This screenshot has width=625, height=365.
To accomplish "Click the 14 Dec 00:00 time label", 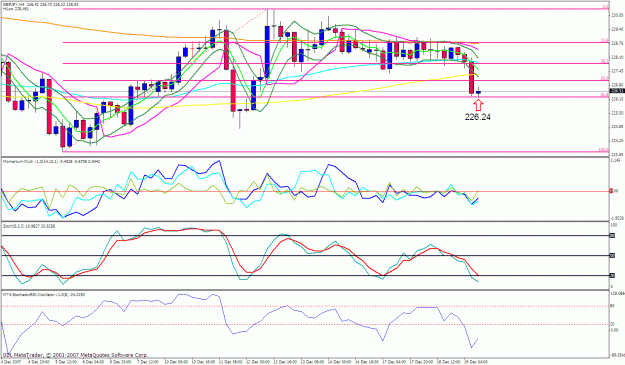I will click(x=340, y=362).
